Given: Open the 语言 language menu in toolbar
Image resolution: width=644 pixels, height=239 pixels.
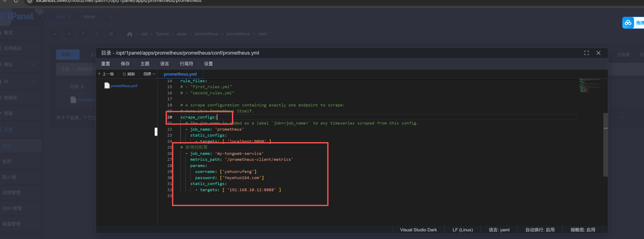Looking at the screenshot, I should click(164, 64).
